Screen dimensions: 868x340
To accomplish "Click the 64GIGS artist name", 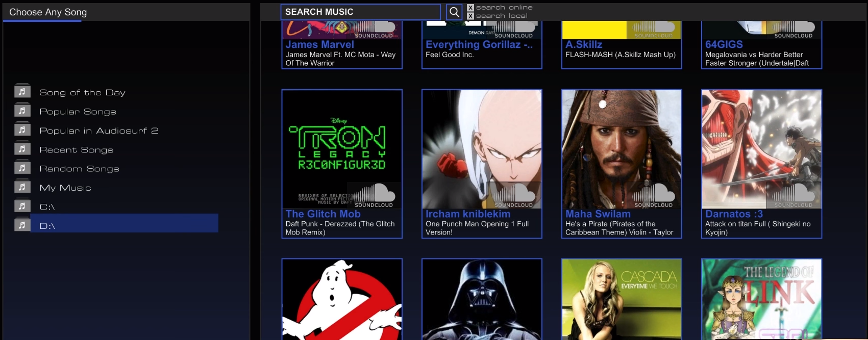I will (x=724, y=45).
